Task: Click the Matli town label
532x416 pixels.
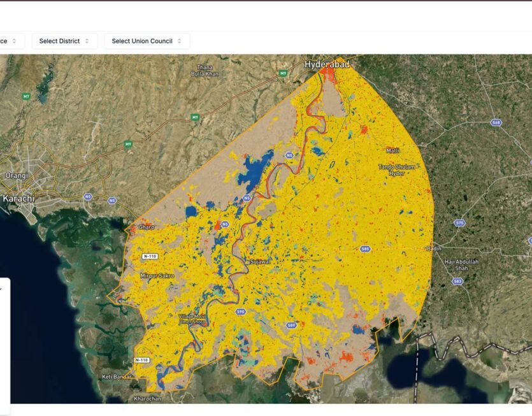Action: 393,150
